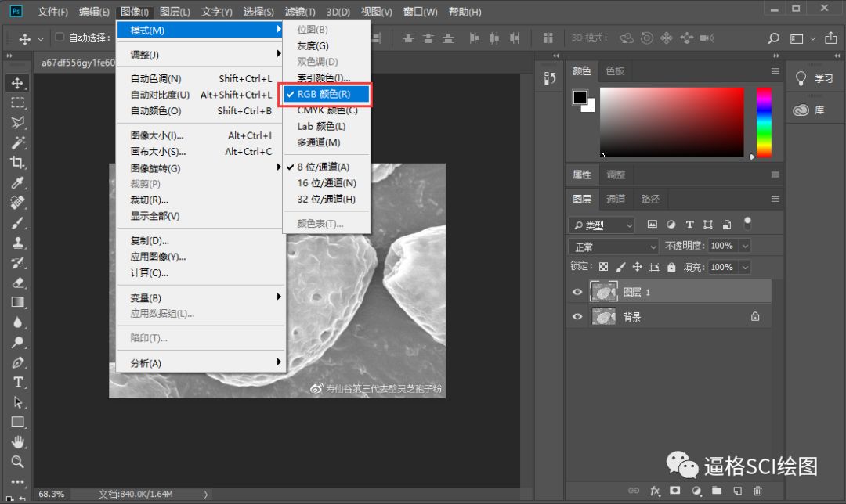Viewport: 846px width, 504px height.
Task: Select the Path Selection tool
Action: click(x=17, y=402)
